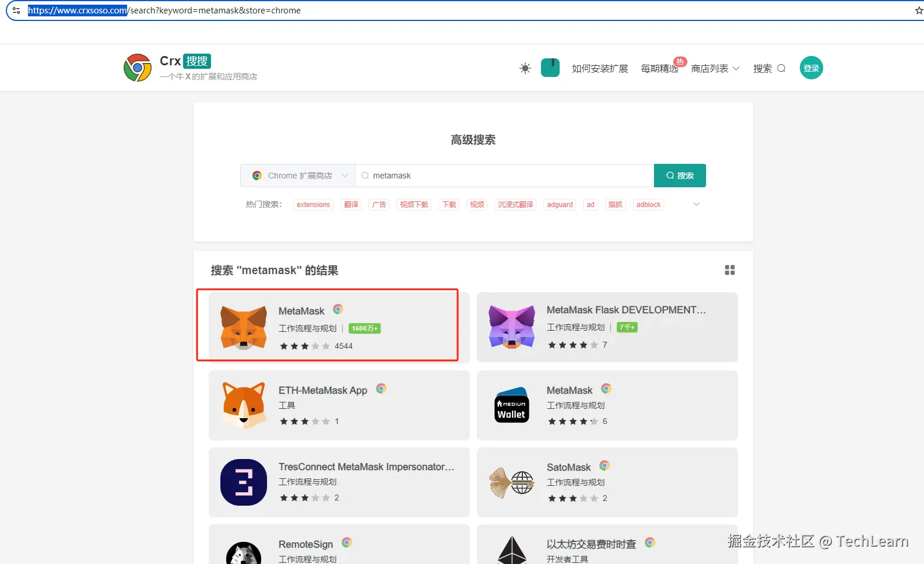The image size is (924, 564).
Task: Click the green 搜索 search button
Action: [x=680, y=176]
